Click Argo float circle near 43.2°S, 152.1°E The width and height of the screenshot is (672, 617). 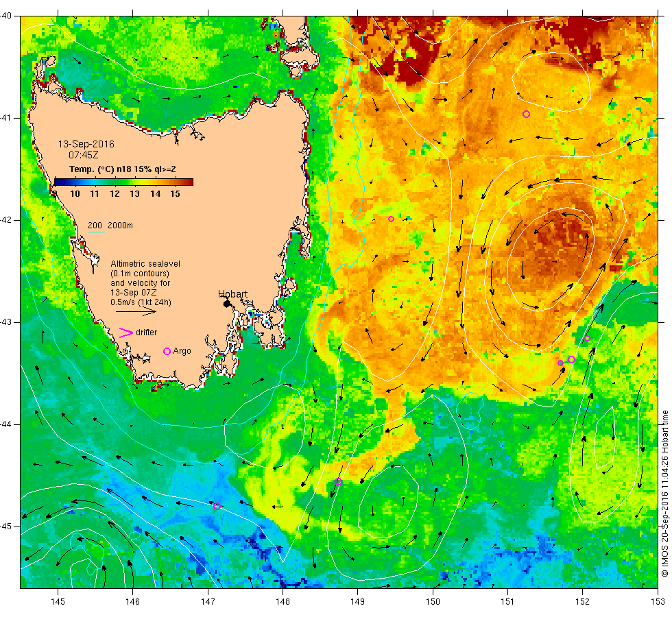[x=587, y=339]
